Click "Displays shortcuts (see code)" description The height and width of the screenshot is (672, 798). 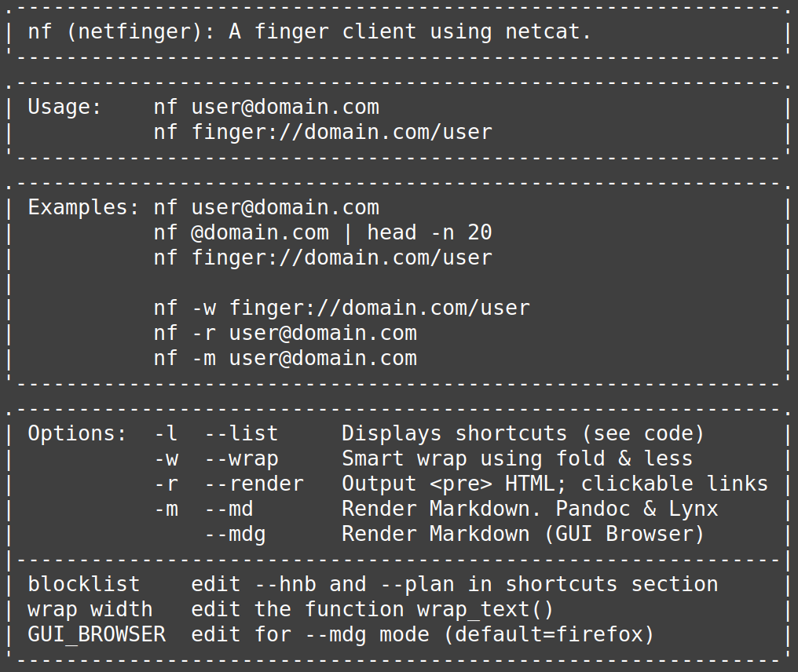pyautogui.click(x=523, y=433)
